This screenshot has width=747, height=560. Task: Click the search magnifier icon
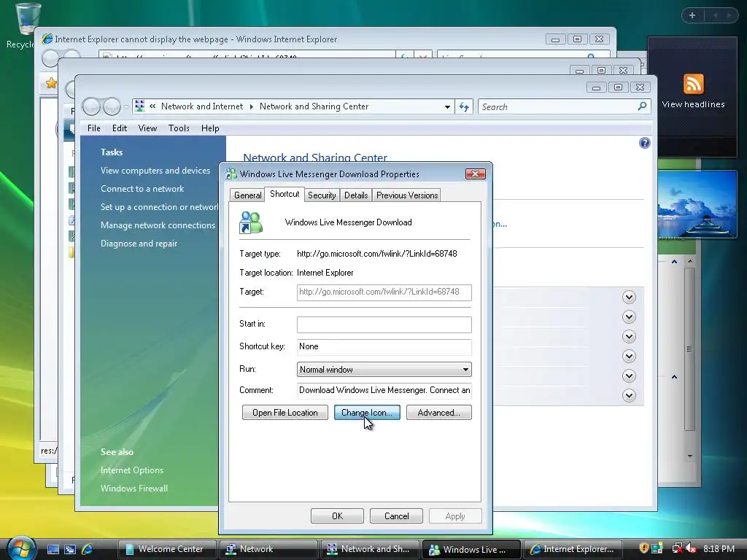click(x=642, y=106)
